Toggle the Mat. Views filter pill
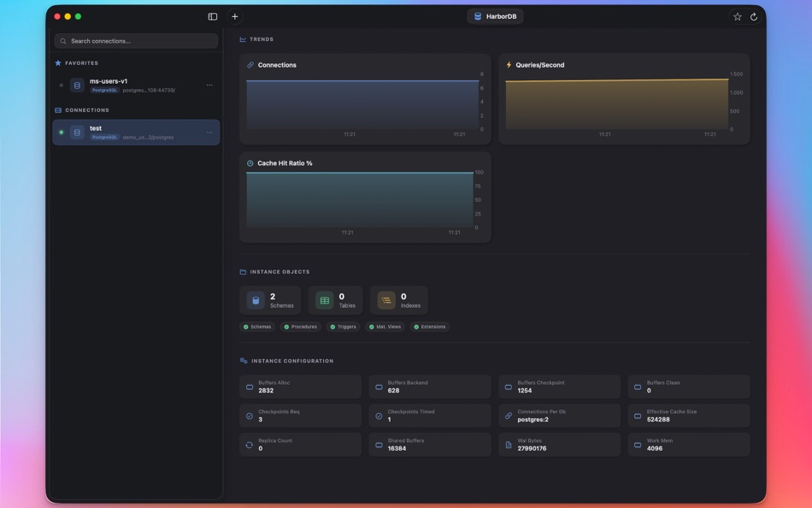The width and height of the screenshot is (812, 508). point(385,326)
